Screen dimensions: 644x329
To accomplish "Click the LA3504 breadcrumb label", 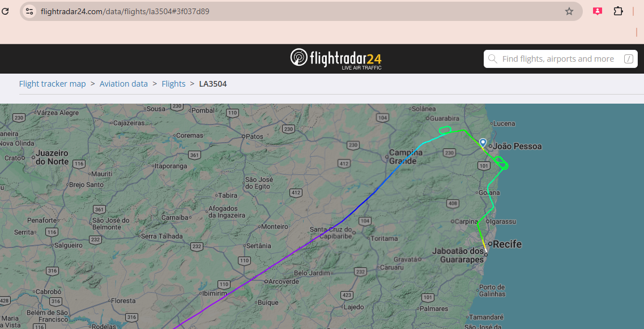I will (x=213, y=84).
